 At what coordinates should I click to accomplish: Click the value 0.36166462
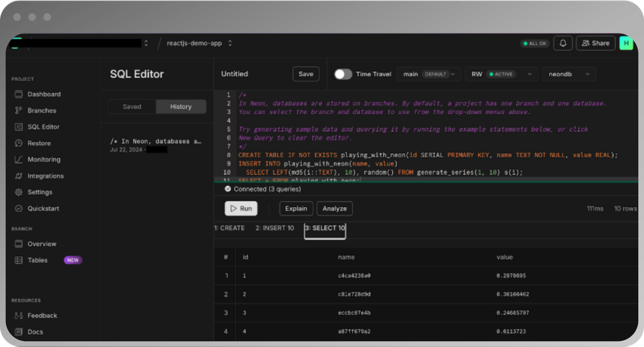click(513, 294)
